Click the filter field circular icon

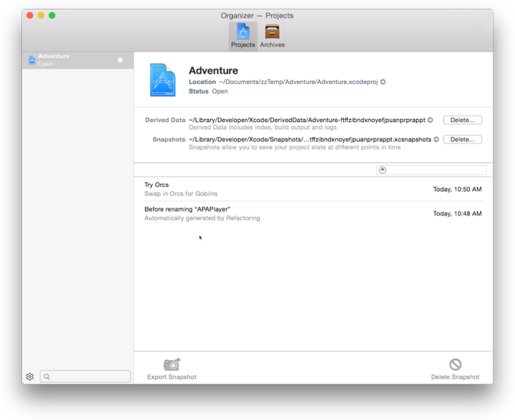[383, 170]
